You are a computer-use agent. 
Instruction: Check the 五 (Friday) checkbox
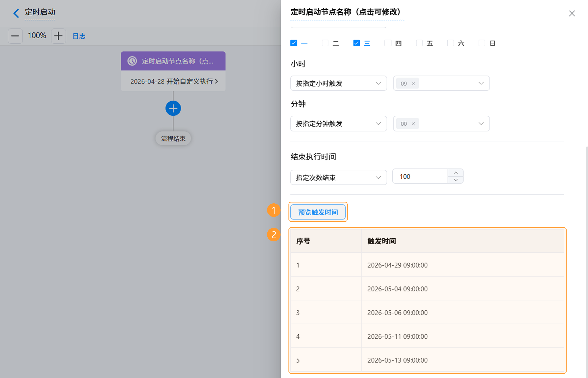(419, 43)
